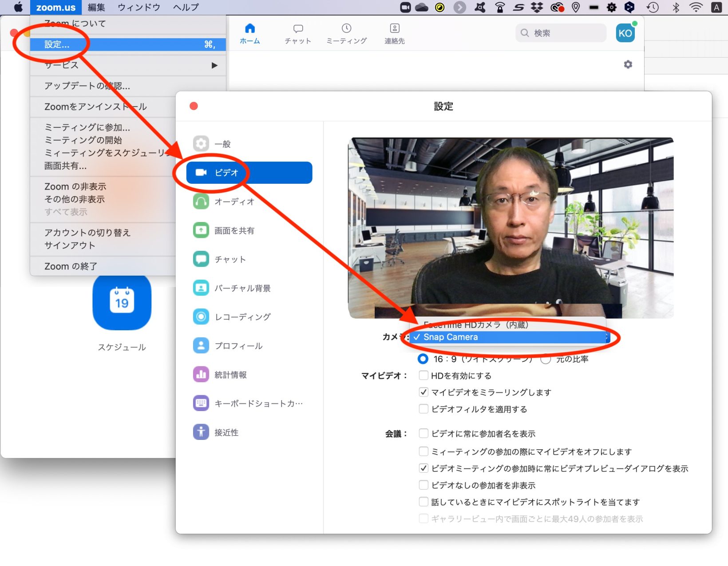The image size is (728, 566).
Task: Open the zoom.us application menu
Action: pyautogui.click(x=56, y=7)
